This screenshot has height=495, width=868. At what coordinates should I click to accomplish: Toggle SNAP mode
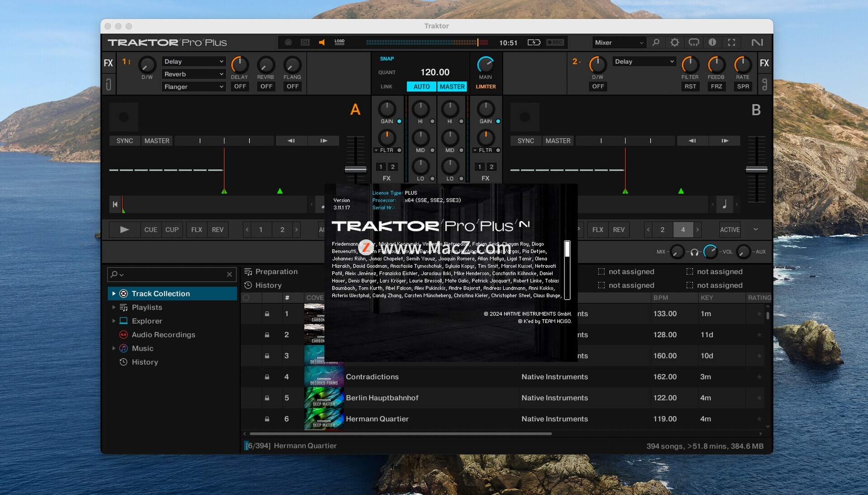click(387, 59)
